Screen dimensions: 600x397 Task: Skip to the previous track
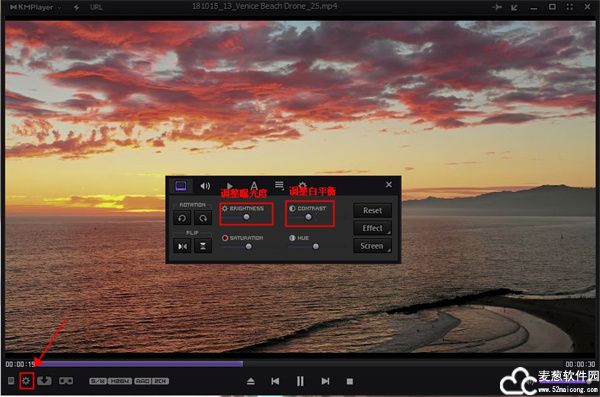pos(275,381)
